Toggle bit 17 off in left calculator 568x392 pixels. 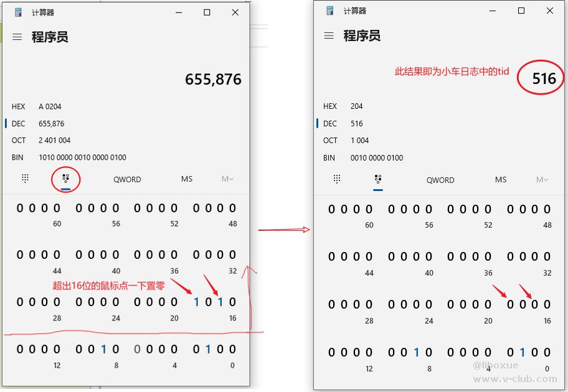click(220, 302)
